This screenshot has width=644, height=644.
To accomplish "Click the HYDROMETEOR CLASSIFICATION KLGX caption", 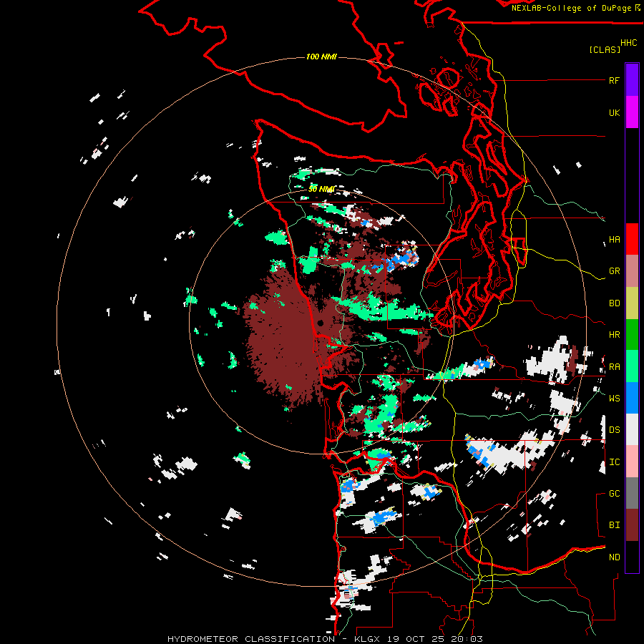I will tap(325, 639).
